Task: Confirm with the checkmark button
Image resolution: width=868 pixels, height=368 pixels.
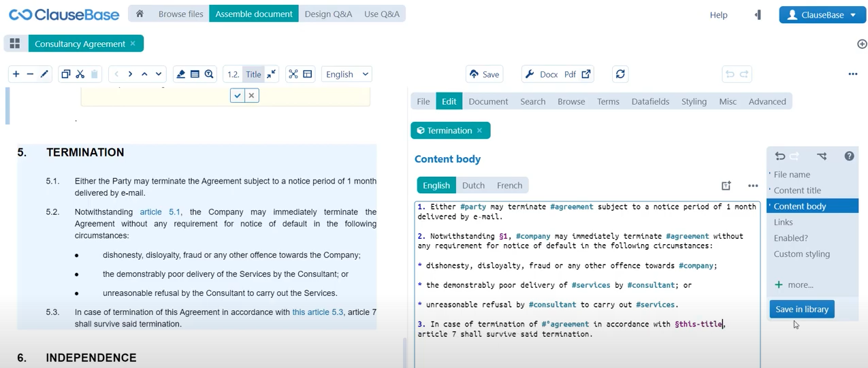Action: pos(237,96)
